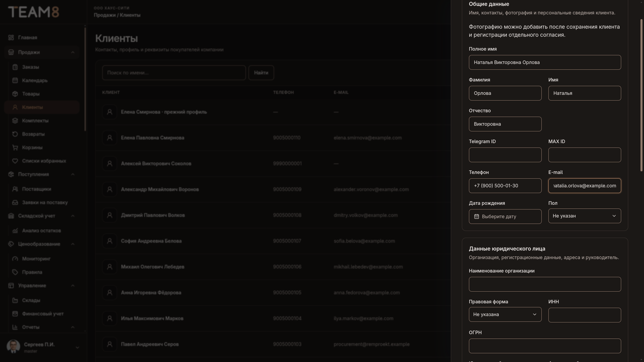
Task: Click the Клиенты breadcrumb link
Action: point(130,15)
